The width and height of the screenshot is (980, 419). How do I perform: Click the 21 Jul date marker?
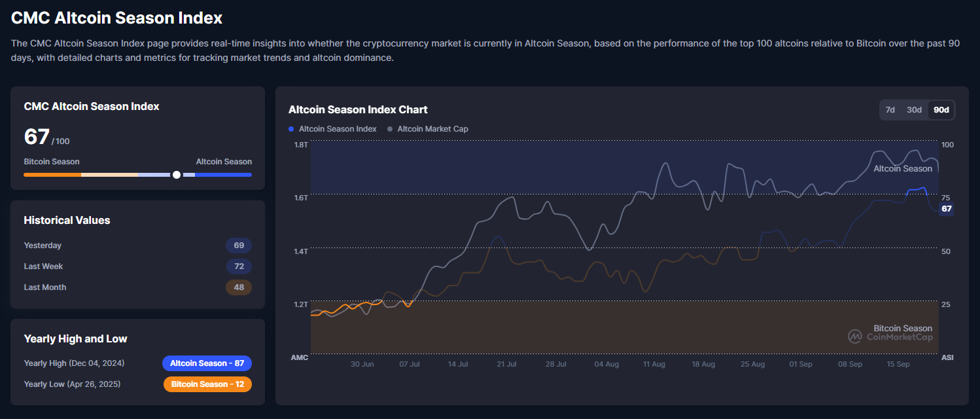(x=506, y=364)
